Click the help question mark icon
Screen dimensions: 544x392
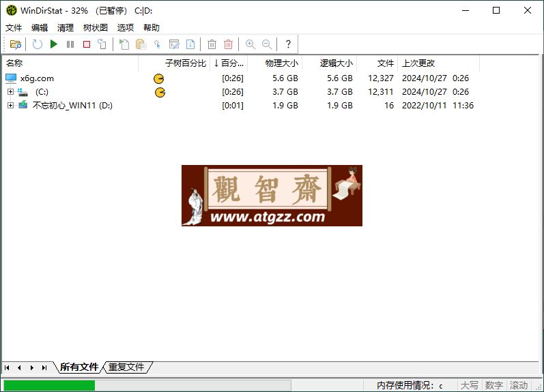coord(288,44)
